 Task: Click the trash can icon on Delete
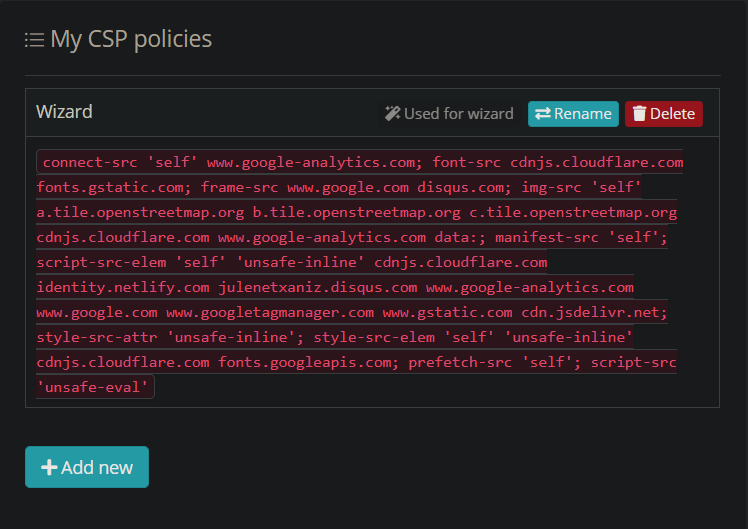[x=639, y=114]
